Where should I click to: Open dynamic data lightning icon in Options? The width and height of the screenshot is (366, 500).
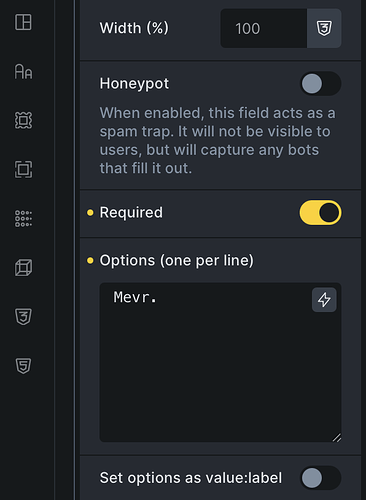coord(324,300)
